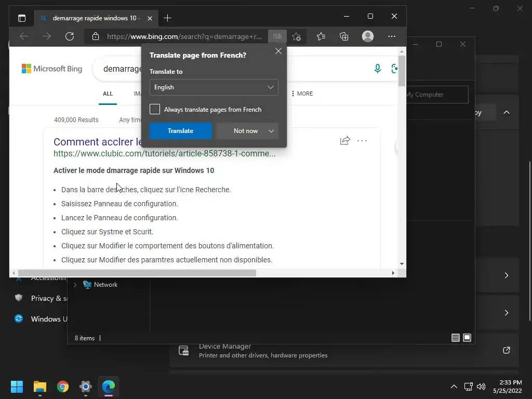532x399 pixels.
Task: Open Edge Settings and more menu
Action: (392, 36)
